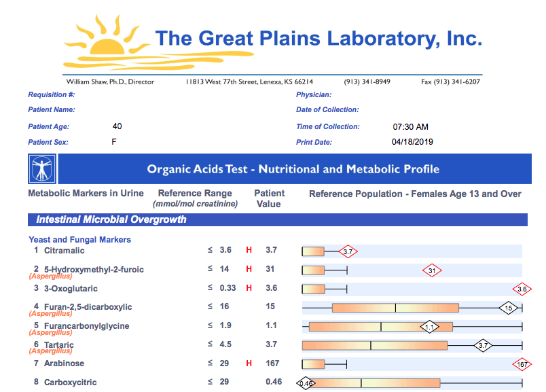Click the sun logo graphic

158,42
